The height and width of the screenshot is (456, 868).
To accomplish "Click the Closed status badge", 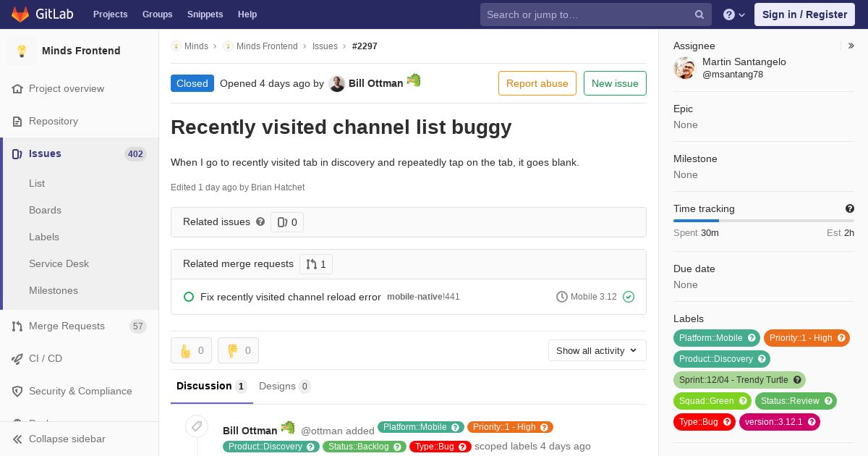I will (192, 83).
